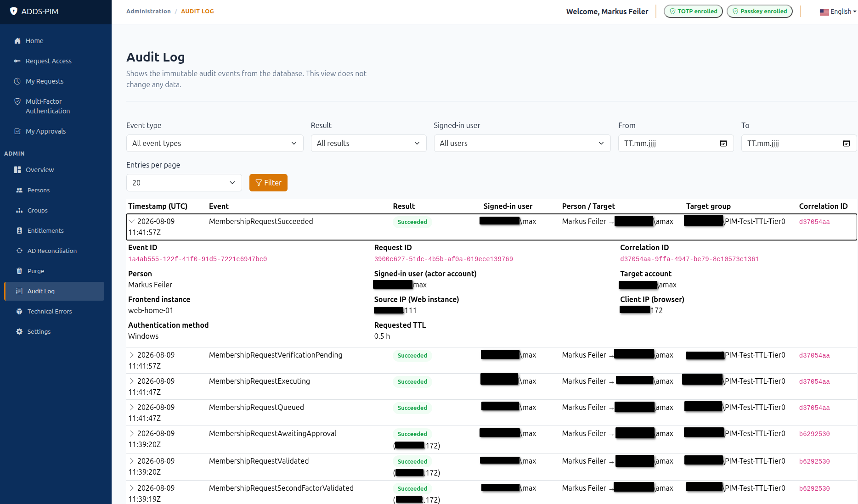Screen dimensions: 858x504
Task: Collapse the MembershipRequestSucceeded row details
Action: (x=132, y=221)
